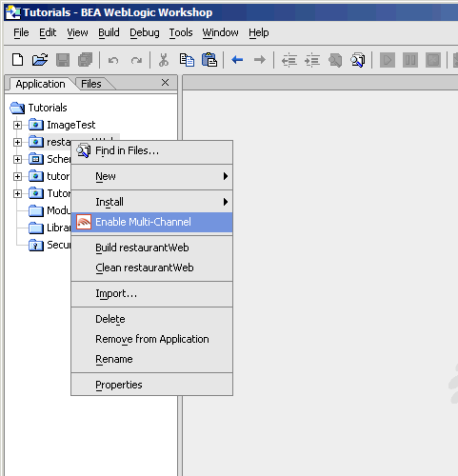The height and width of the screenshot is (476, 458).
Task: Navigate back with the blue left arrow
Action: [237, 60]
